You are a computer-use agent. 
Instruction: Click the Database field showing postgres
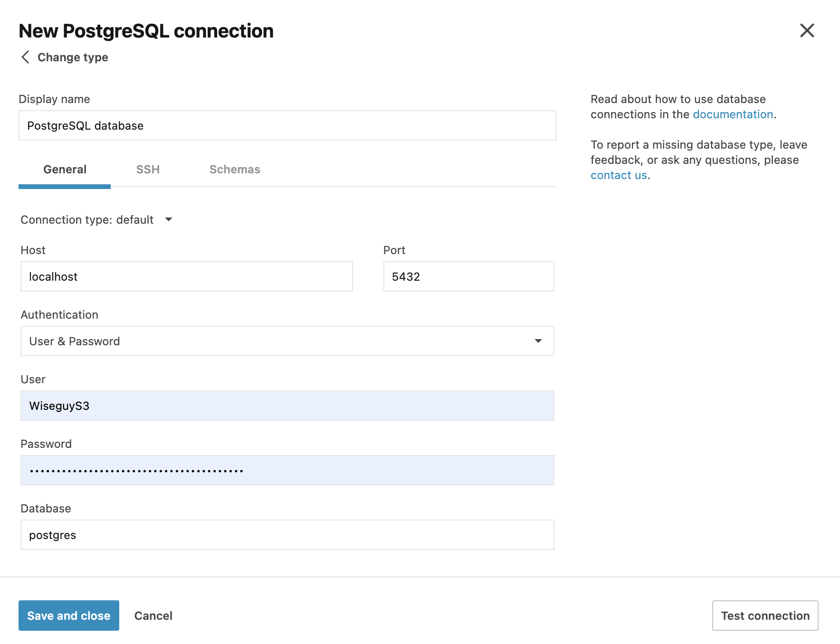click(287, 535)
